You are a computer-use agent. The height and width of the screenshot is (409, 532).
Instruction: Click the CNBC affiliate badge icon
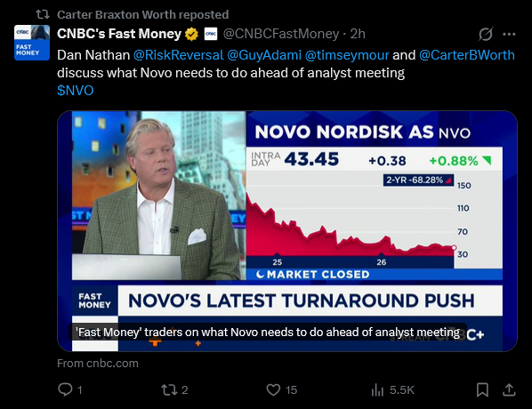point(211,34)
